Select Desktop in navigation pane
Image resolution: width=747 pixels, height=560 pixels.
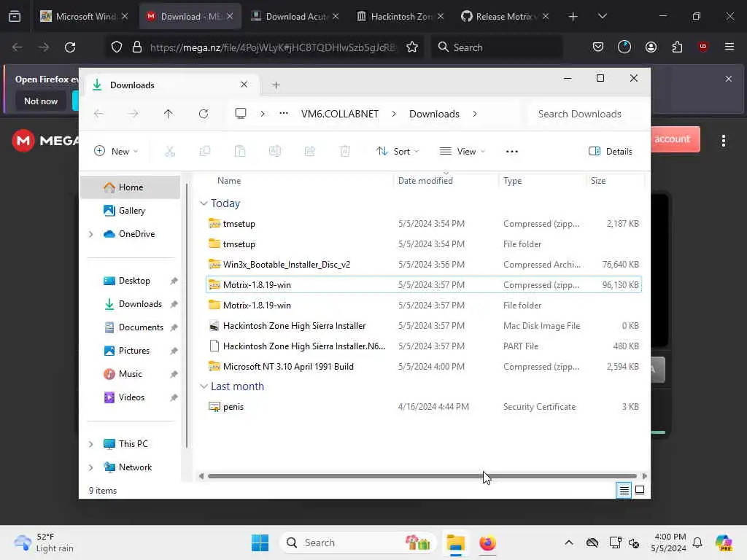click(133, 281)
